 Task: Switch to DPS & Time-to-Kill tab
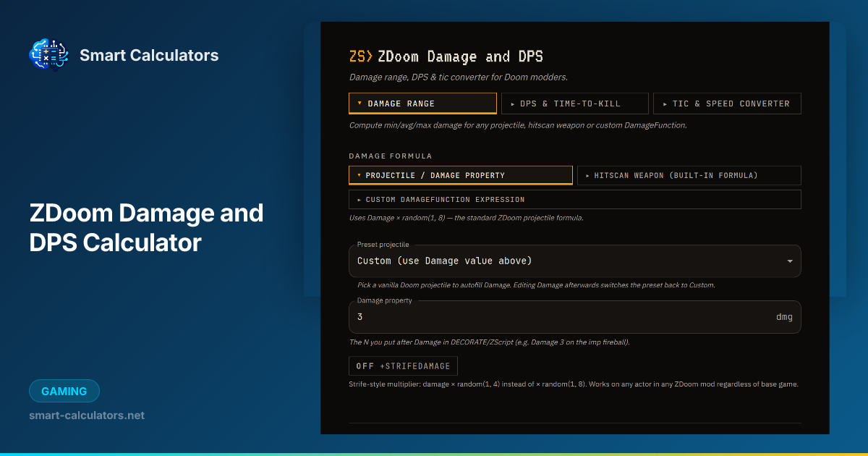[575, 104]
